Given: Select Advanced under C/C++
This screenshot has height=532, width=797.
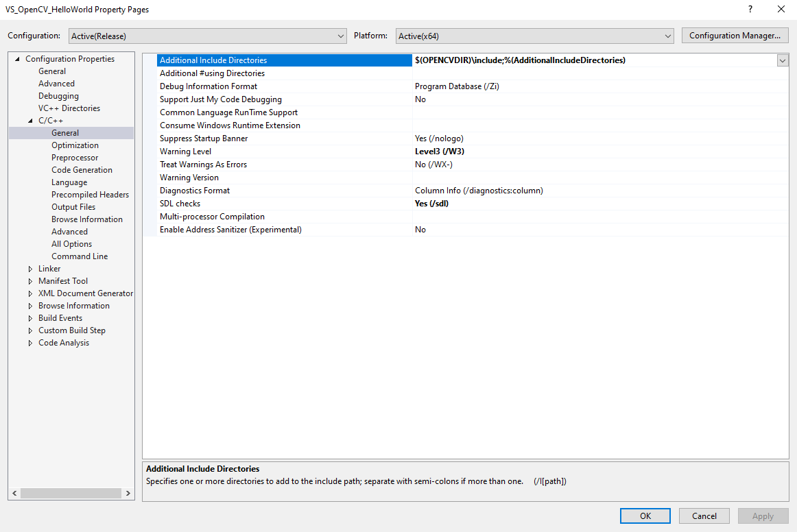Looking at the screenshot, I should click(69, 232).
